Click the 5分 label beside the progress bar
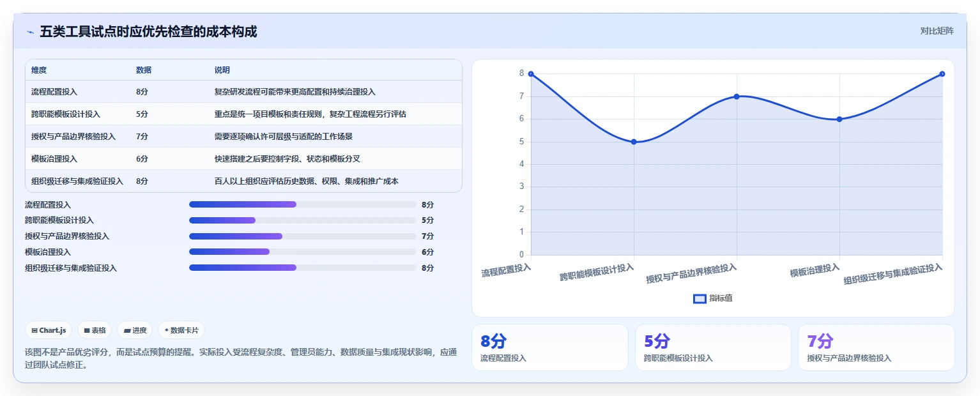This screenshot has width=980, height=396. (427, 220)
